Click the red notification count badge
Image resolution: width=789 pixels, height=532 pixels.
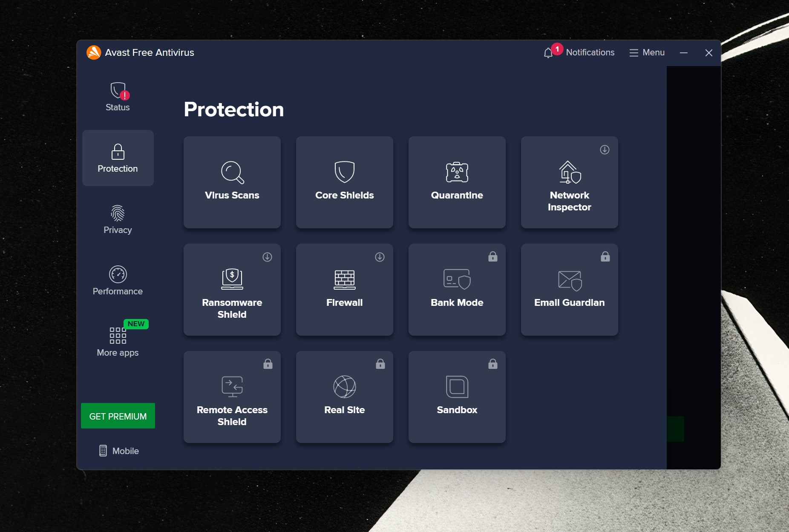point(557,49)
